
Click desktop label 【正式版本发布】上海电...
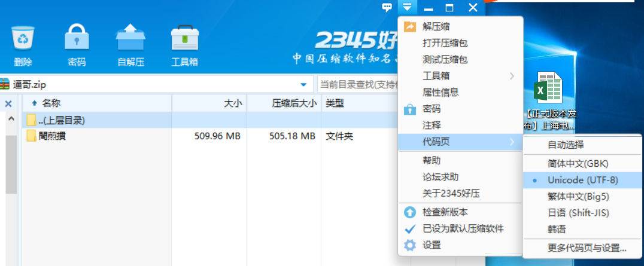[551, 120]
